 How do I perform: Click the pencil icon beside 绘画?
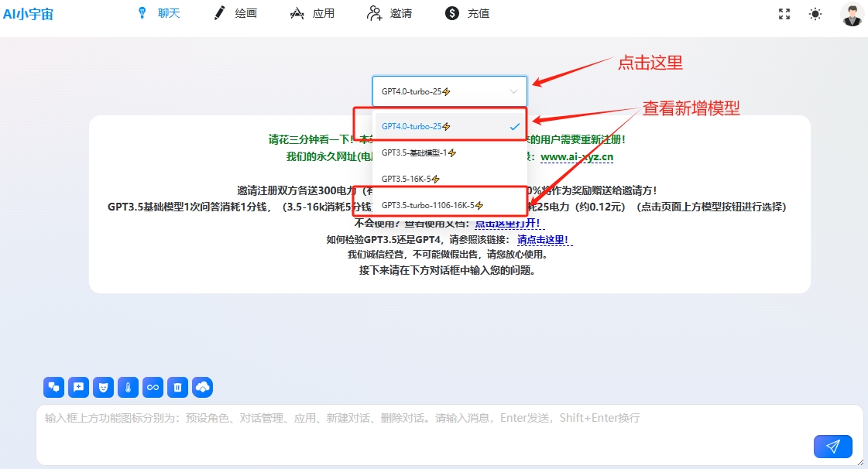click(220, 13)
